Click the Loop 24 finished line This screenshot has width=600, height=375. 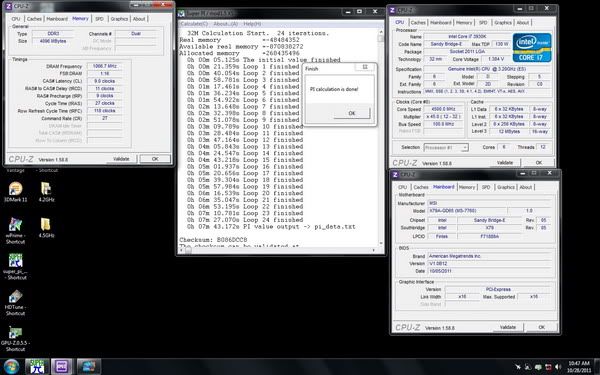coord(245,220)
